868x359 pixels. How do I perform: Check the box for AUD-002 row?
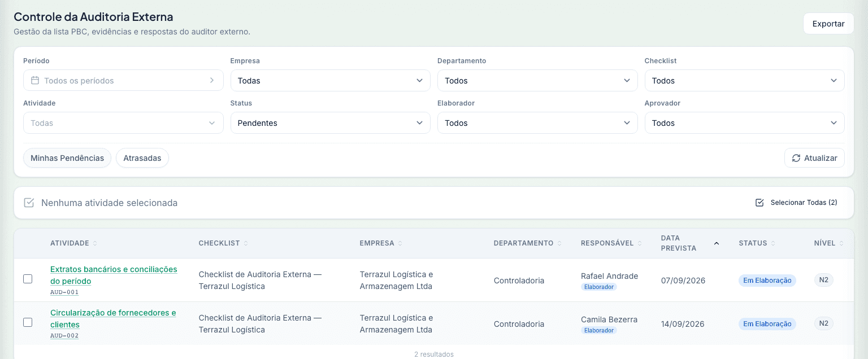point(28,322)
